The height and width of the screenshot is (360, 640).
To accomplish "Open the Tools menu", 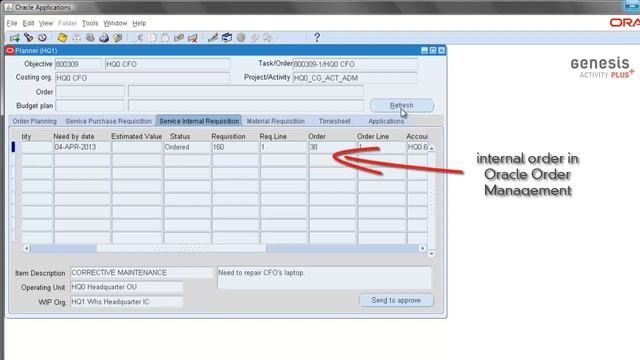I will pos(90,23).
